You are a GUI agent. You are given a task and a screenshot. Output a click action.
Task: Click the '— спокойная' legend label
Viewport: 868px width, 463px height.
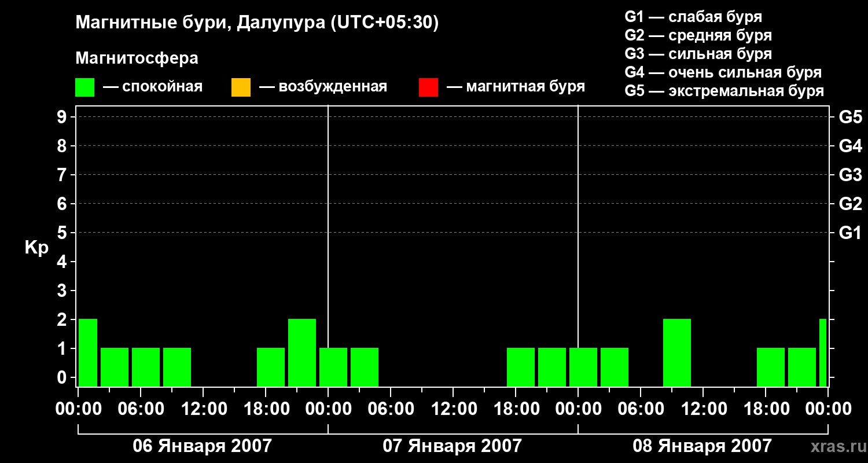(153, 87)
